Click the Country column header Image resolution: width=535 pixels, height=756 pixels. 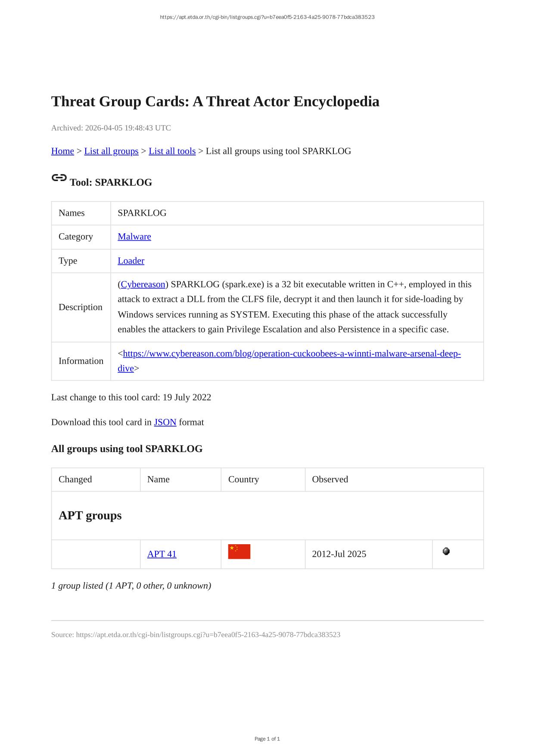pyautogui.click(x=243, y=480)
